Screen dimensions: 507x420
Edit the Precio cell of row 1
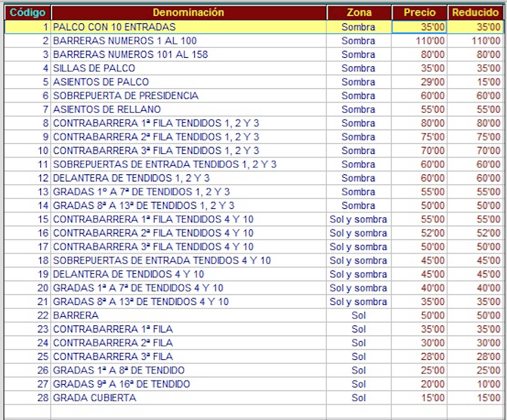pyautogui.click(x=419, y=27)
